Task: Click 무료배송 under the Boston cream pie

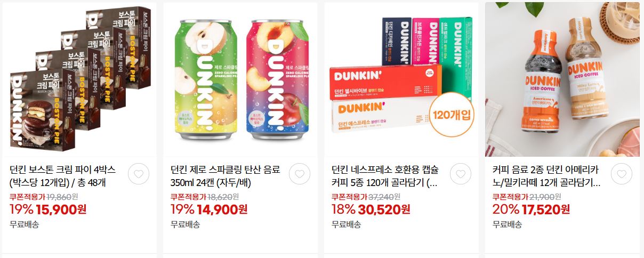Action: [25, 224]
